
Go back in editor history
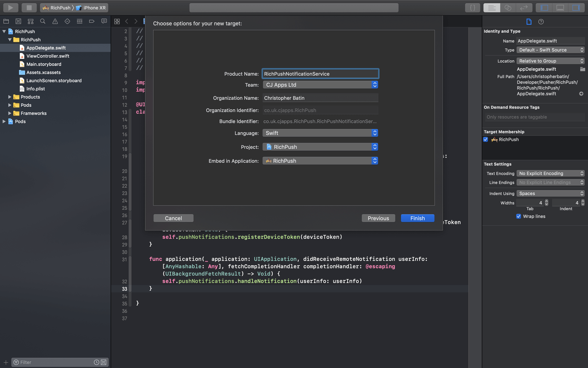coord(127,21)
